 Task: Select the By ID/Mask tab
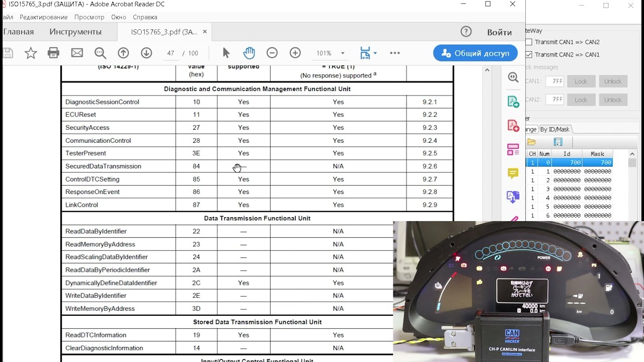pos(555,129)
